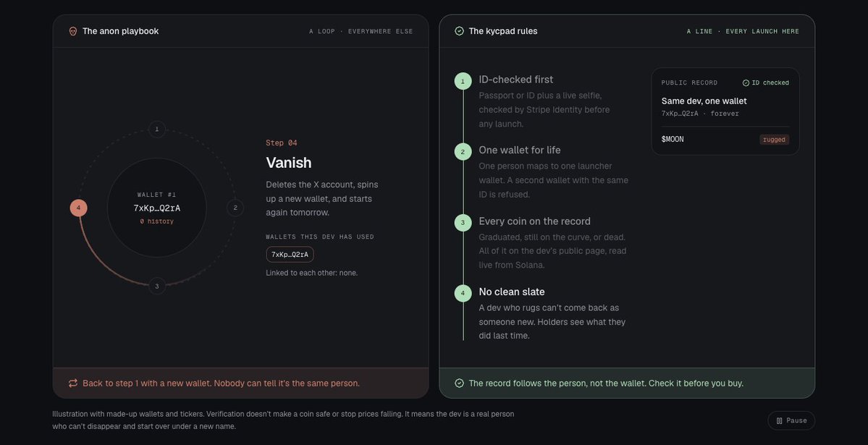
Task: Click the PUBLIC RECORD label
Action: coord(689,83)
